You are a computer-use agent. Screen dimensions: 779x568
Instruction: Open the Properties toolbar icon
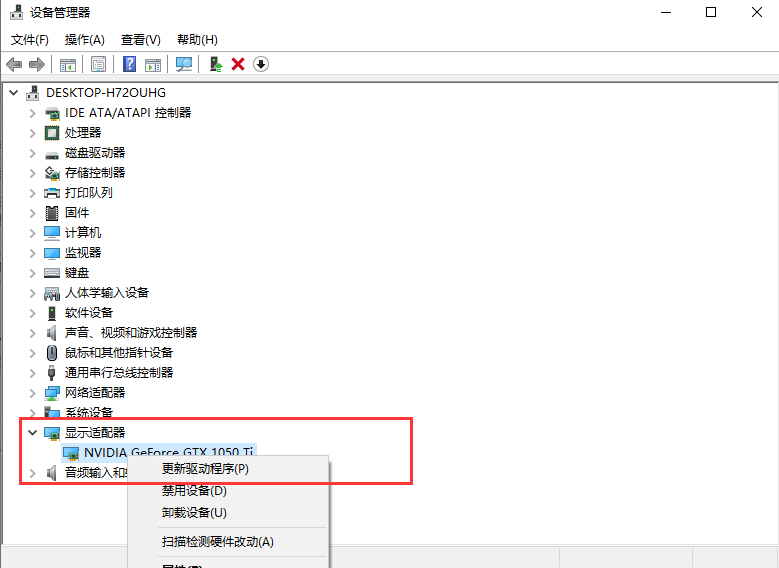[99, 64]
